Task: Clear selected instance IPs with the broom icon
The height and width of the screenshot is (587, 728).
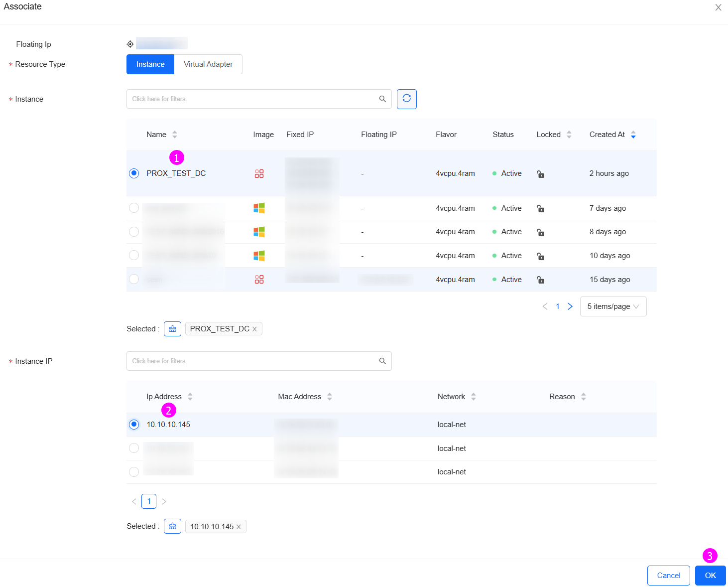Action: (172, 526)
